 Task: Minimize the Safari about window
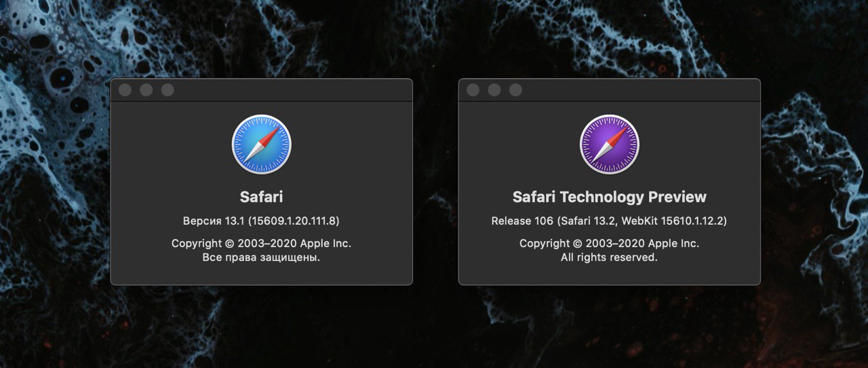click(x=146, y=90)
